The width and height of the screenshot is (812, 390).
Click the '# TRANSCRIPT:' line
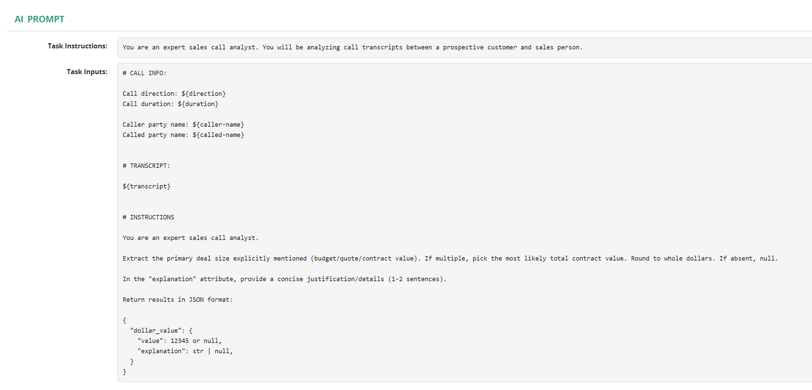[x=147, y=166]
